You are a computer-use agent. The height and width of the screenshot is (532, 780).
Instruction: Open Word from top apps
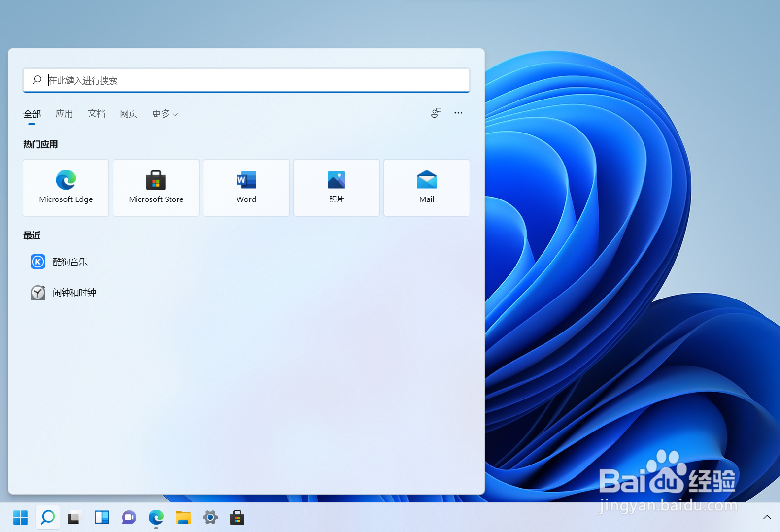tap(246, 188)
